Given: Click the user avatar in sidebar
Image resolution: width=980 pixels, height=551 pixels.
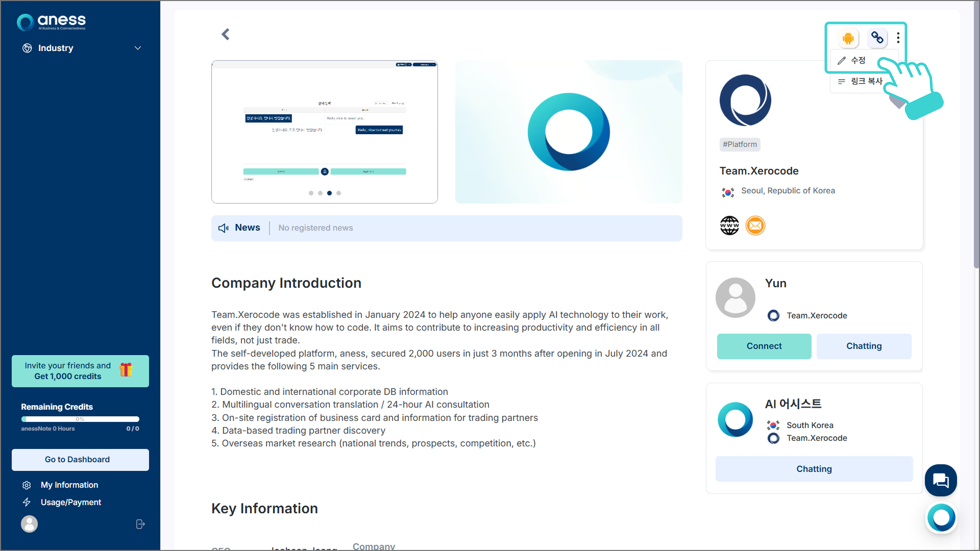Looking at the screenshot, I should coord(29,524).
